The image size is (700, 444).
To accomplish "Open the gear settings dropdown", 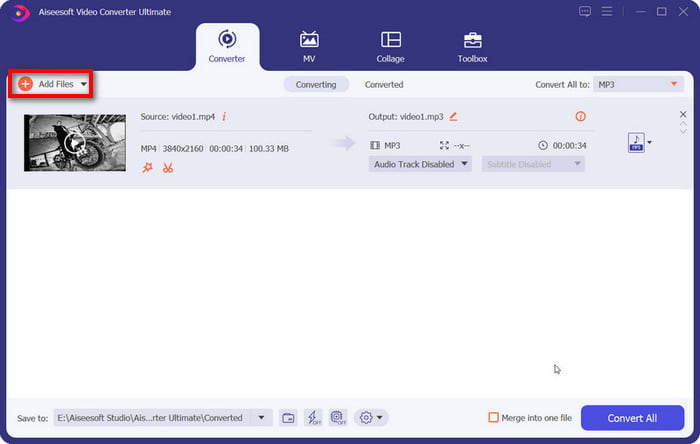I will (x=371, y=418).
